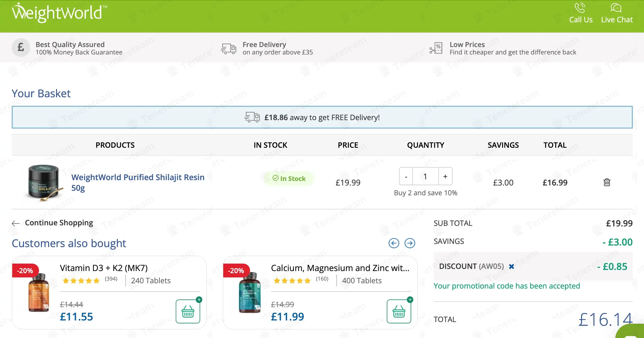Open the Shilajit Resin product thumbnail
The height and width of the screenshot is (338, 644).
[44, 182]
